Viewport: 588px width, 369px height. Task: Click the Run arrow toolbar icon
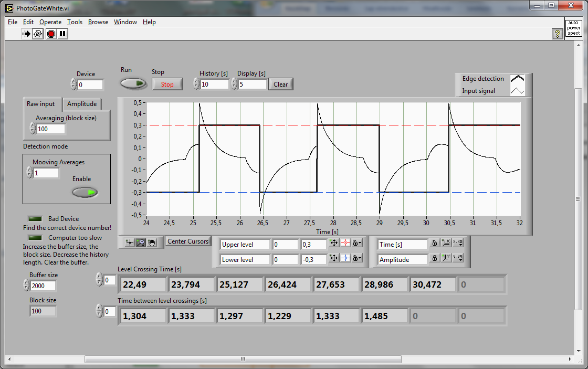pyautogui.click(x=26, y=34)
